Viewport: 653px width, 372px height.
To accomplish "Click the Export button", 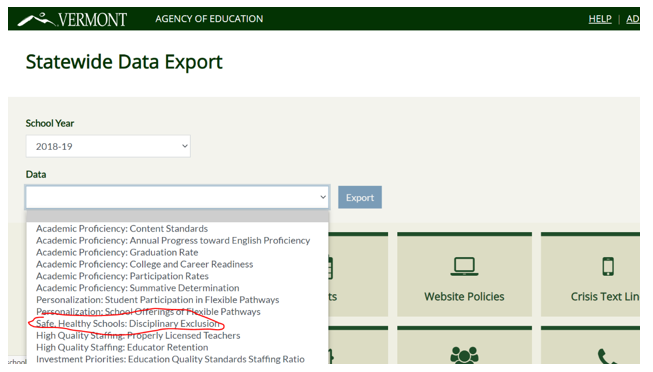I will pyautogui.click(x=360, y=197).
